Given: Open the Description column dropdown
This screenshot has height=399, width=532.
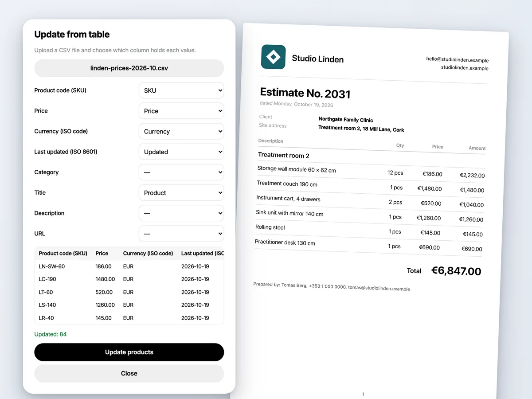Looking at the screenshot, I should click(181, 213).
